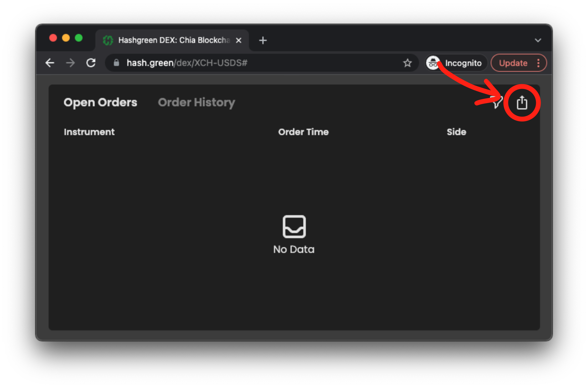This screenshot has height=388, width=588.
Task: Expand the tab search chevron
Action: (538, 40)
